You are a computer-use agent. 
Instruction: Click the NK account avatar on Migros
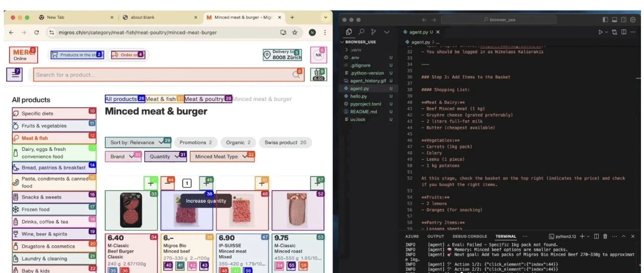pyautogui.click(x=318, y=54)
